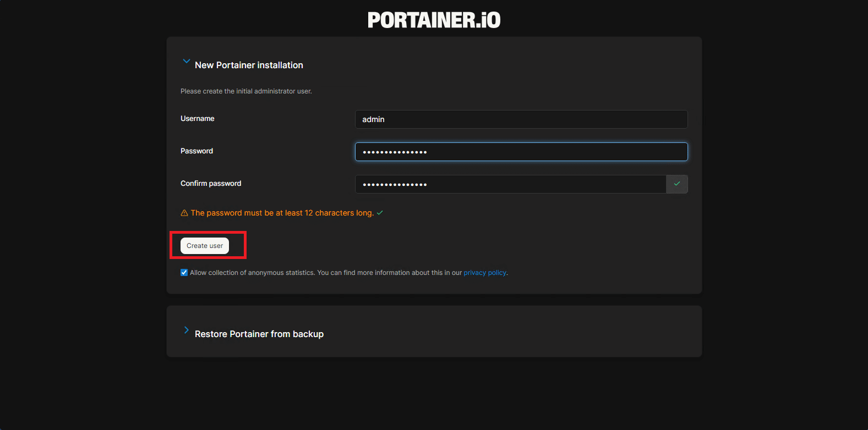Screen dimensions: 868x430
Task: Click the Confirm password label
Action: 211,184
